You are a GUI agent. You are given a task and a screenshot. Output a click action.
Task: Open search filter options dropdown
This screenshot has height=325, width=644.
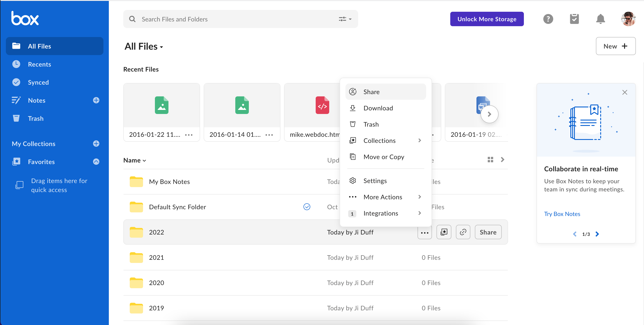pos(345,19)
